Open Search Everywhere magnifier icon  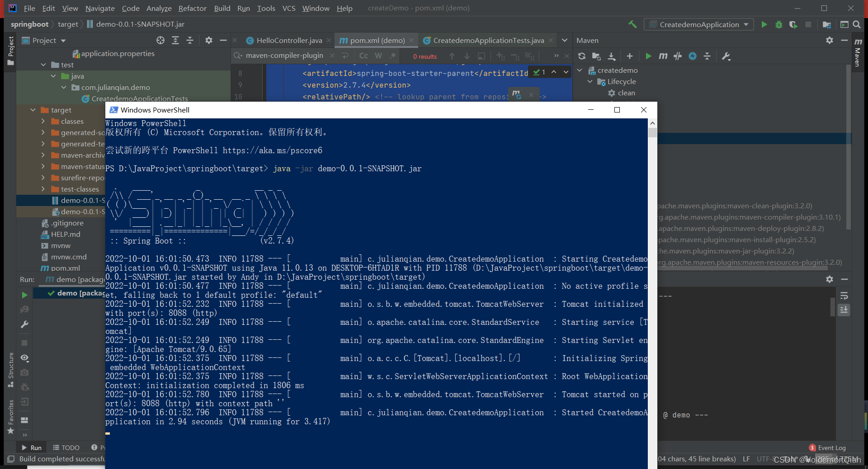pyautogui.click(x=857, y=24)
